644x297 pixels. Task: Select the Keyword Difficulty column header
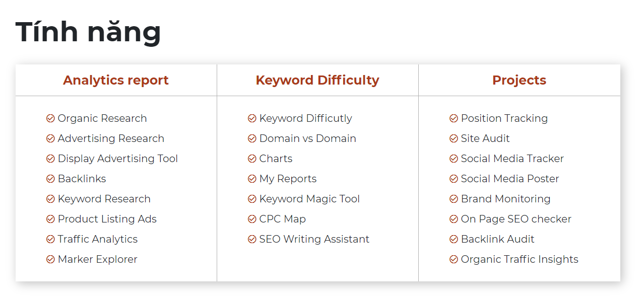pyautogui.click(x=317, y=81)
